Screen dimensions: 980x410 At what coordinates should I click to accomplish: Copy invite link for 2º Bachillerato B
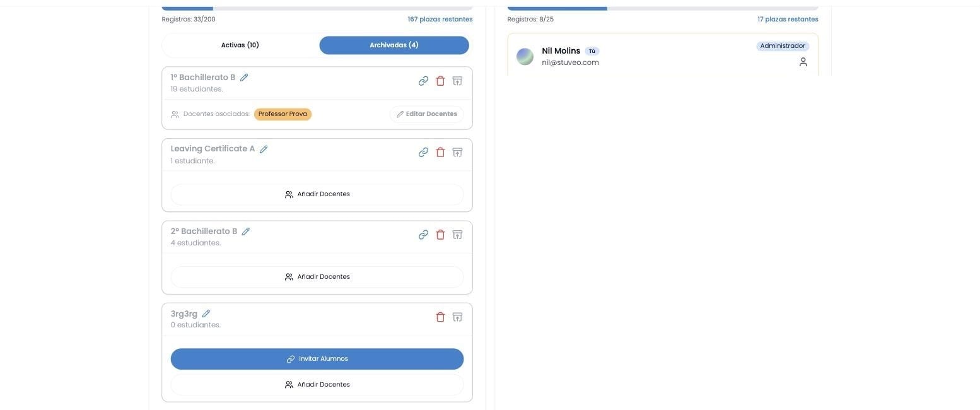tap(423, 235)
